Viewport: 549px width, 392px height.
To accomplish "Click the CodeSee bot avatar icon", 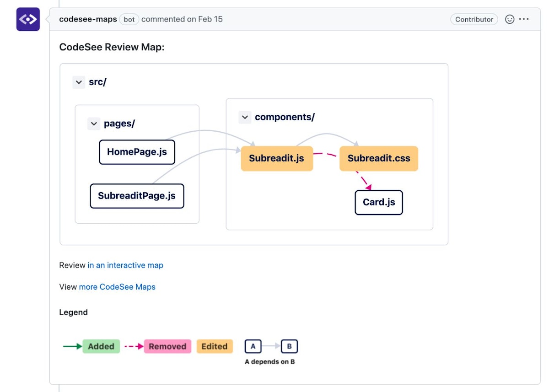I will pos(28,19).
